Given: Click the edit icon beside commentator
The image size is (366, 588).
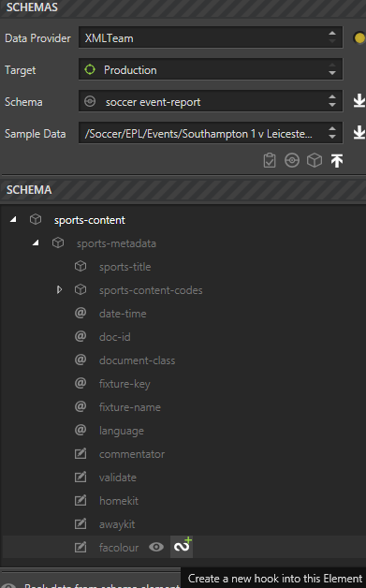Looking at the screenshot, I should (81, 453).
